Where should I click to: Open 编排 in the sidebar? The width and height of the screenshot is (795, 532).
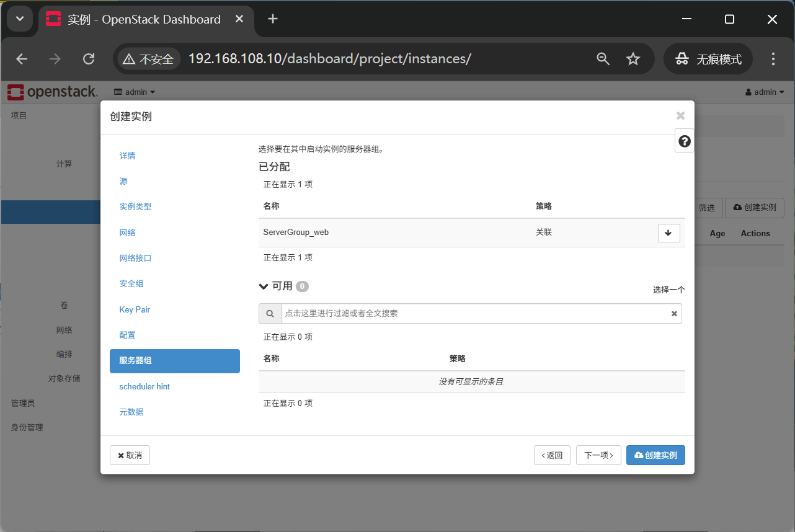[64, 354]
